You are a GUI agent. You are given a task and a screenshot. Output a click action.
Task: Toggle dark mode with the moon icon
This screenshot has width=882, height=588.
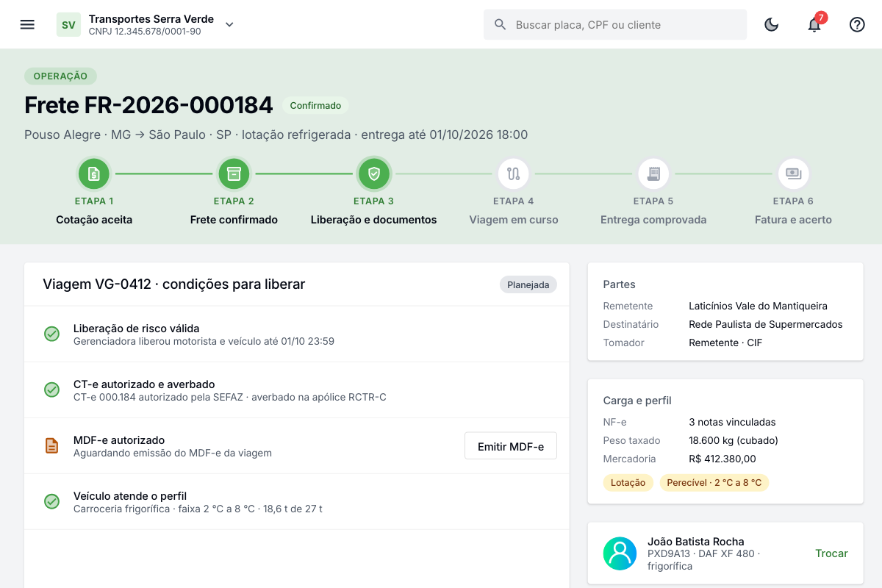[772, 24]
